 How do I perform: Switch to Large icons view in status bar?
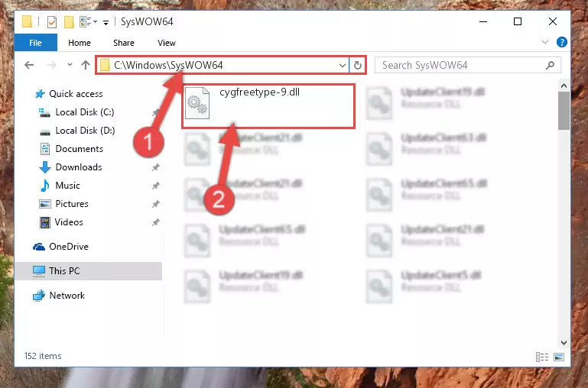(x=559, y=357)
